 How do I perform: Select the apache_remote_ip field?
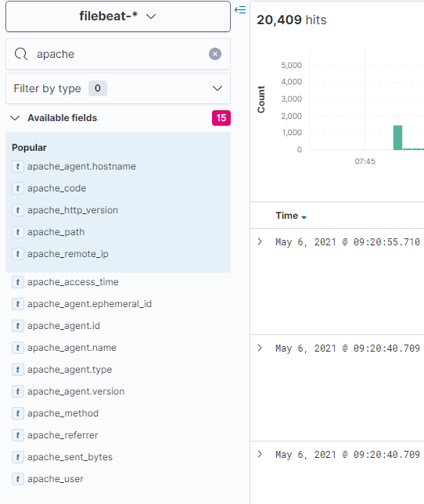pyautogui.click(x=68, y=254)
